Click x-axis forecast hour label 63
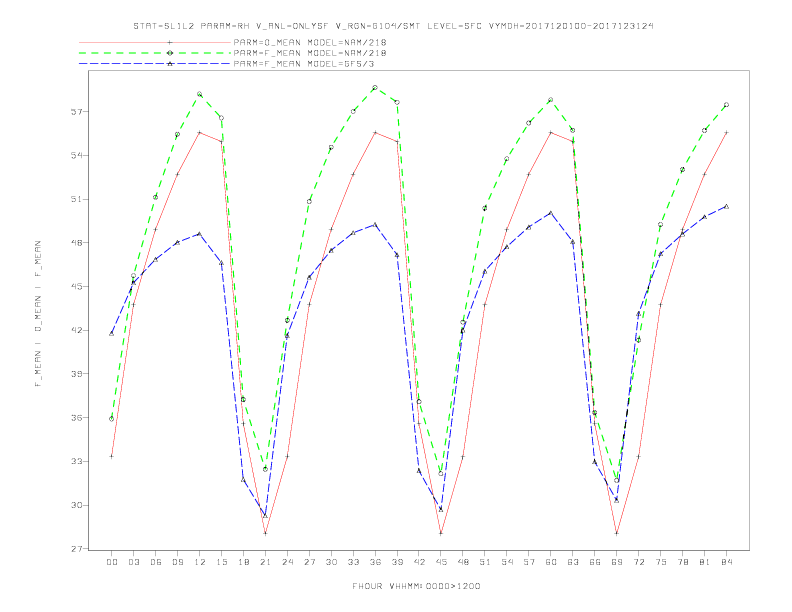Viewport: 792px width, 612px height. [x=573, y=562]
